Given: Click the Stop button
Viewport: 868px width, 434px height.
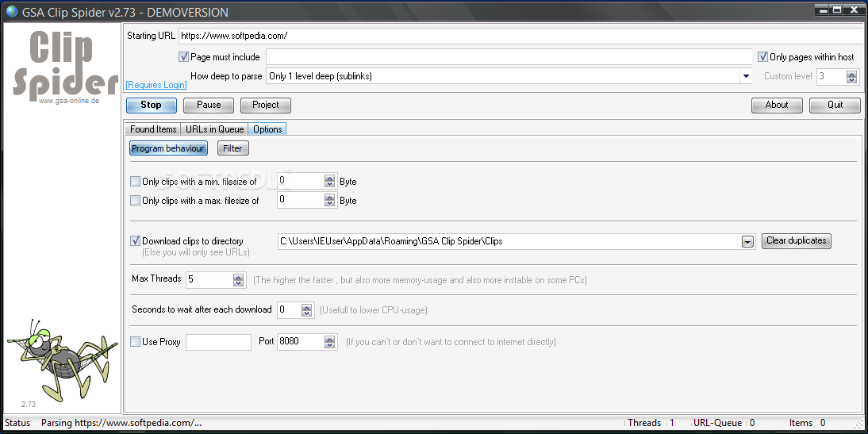Looking at the screenshot, I should [151, 106].
